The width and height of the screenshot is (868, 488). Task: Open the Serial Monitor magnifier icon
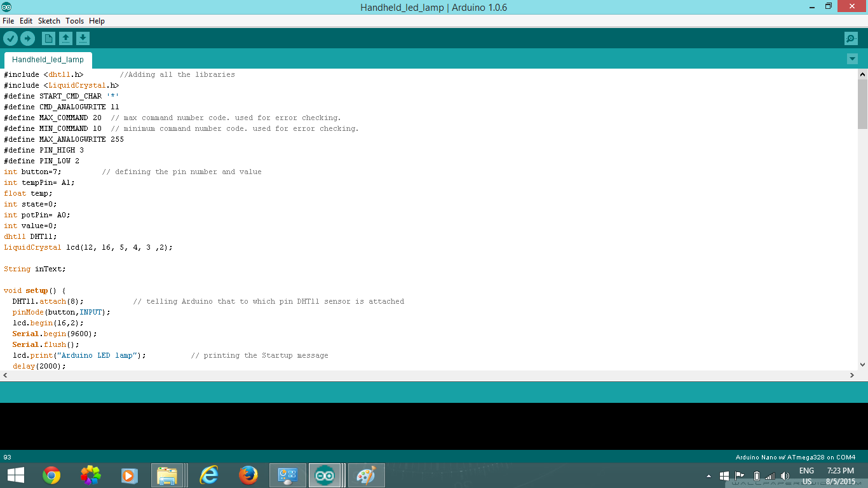(x=851, y=39)
